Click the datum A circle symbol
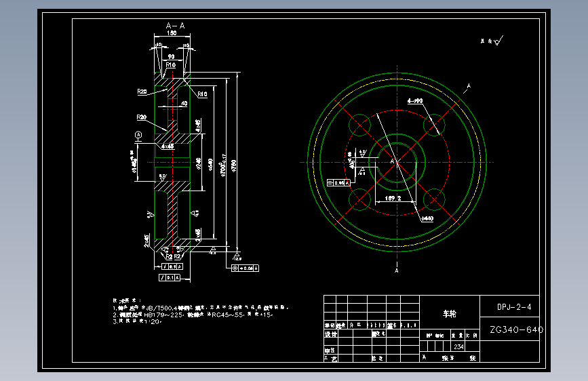Screen dimensions: 588x381 (x=138, y=135)
